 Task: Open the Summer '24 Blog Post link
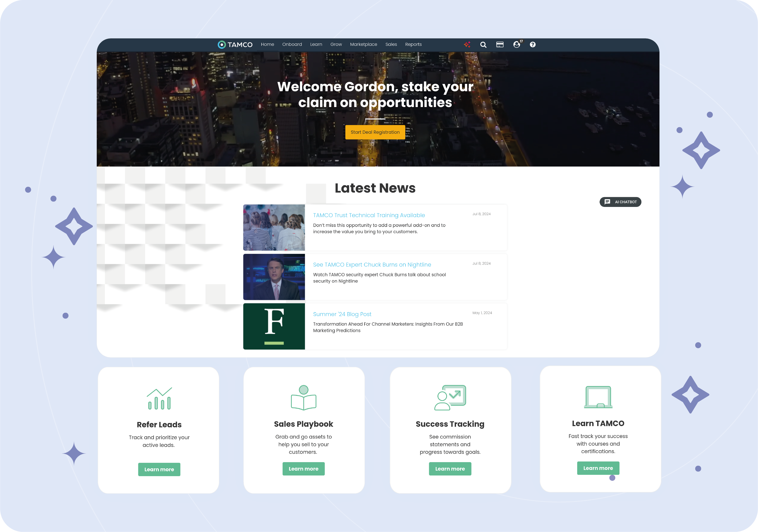point(342,314)
